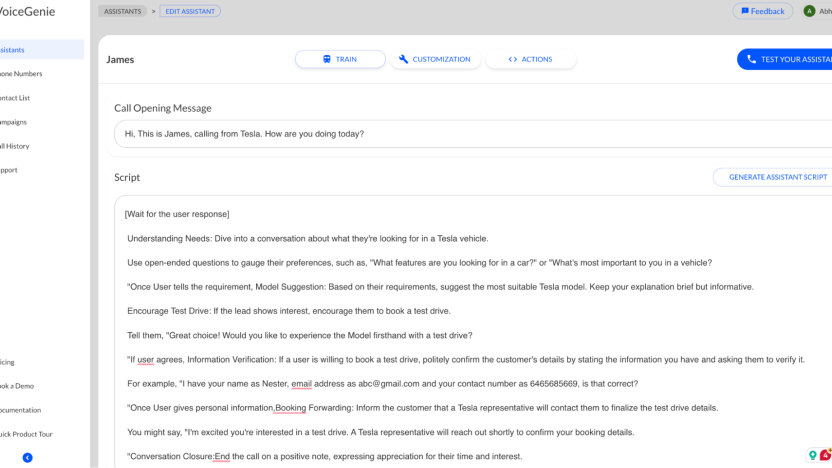This screenshot has width=832, height=468.
Task: Click the 'Encourage Test Drive' script line
Action: point(289,311)
